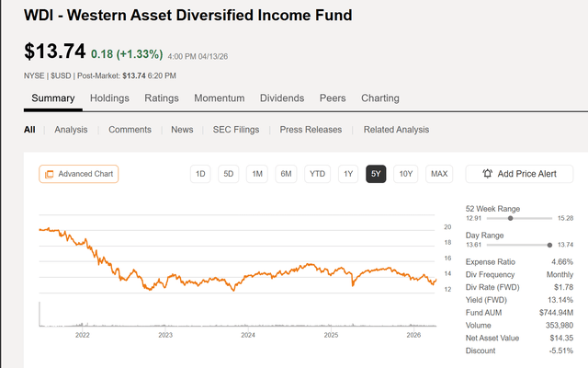Switch to the Summary tab
Viewport: 588px width, 368px height.
click(x=53, y=98)
